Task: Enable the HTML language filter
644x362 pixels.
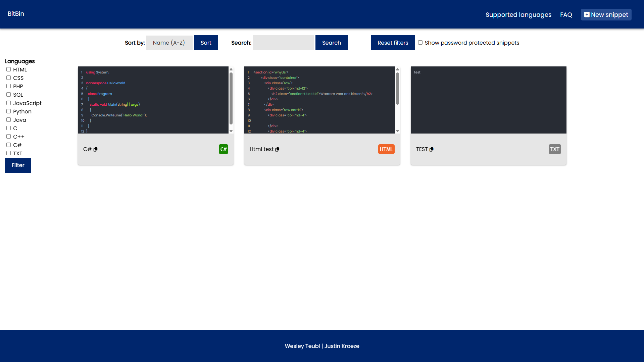Action: 8,69
